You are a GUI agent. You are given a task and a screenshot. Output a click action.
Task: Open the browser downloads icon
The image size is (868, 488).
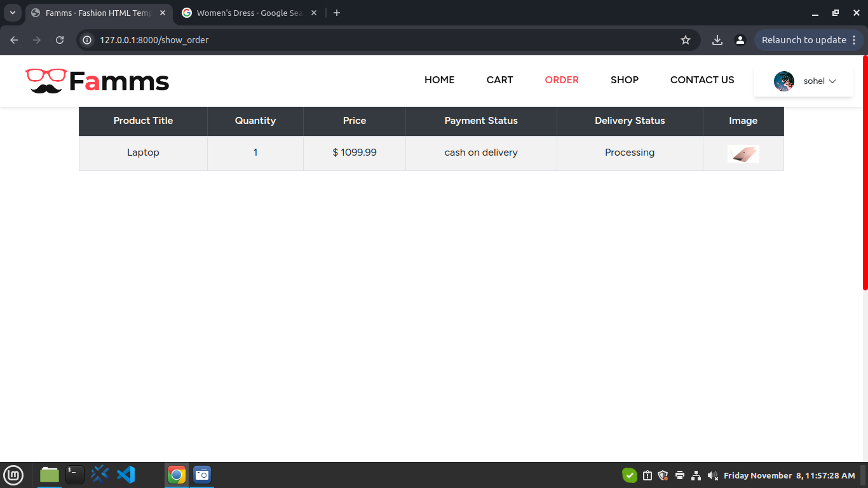pos(717,40)
